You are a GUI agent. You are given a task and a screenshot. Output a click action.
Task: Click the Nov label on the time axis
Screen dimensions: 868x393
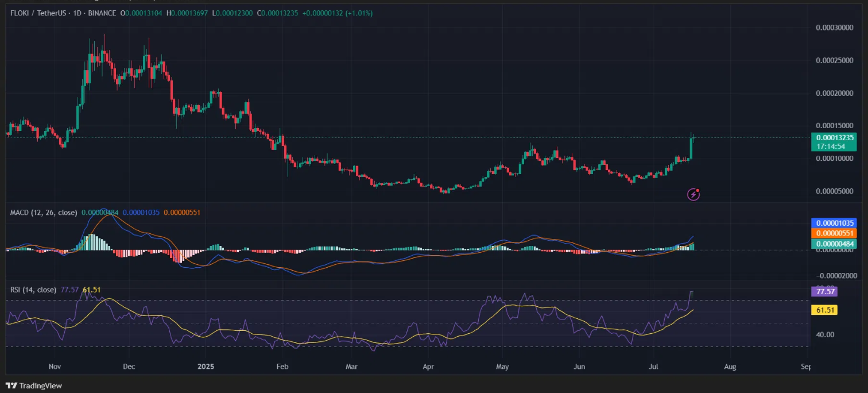point(55,366)
